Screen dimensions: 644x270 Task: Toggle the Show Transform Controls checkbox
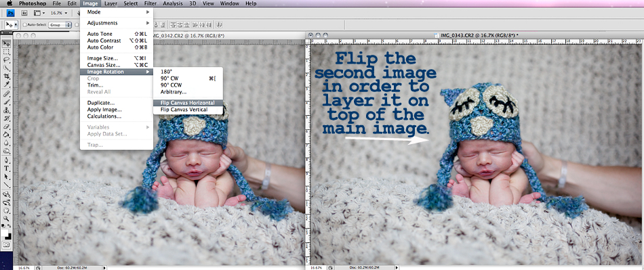pos(77,25)
